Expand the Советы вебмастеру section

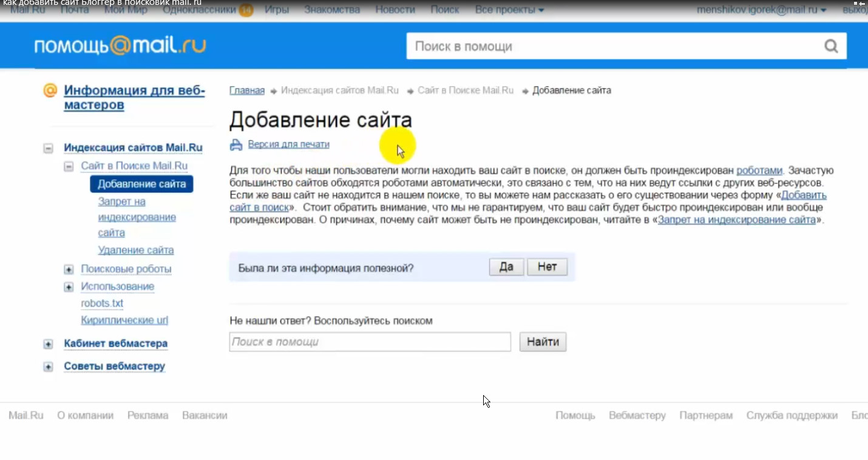pos(48,367)
